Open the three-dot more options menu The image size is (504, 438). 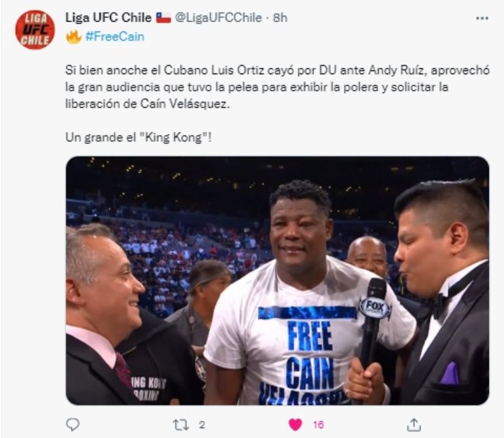482,18
